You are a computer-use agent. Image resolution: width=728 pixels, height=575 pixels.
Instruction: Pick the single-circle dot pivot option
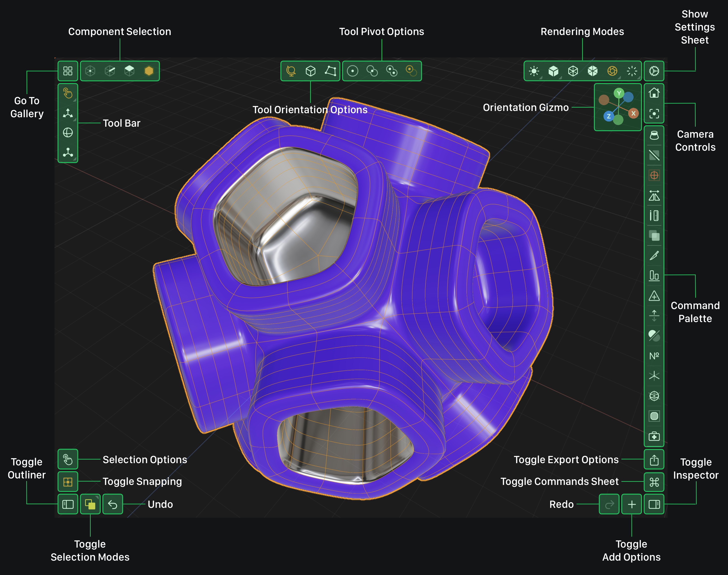click(353, 71)
